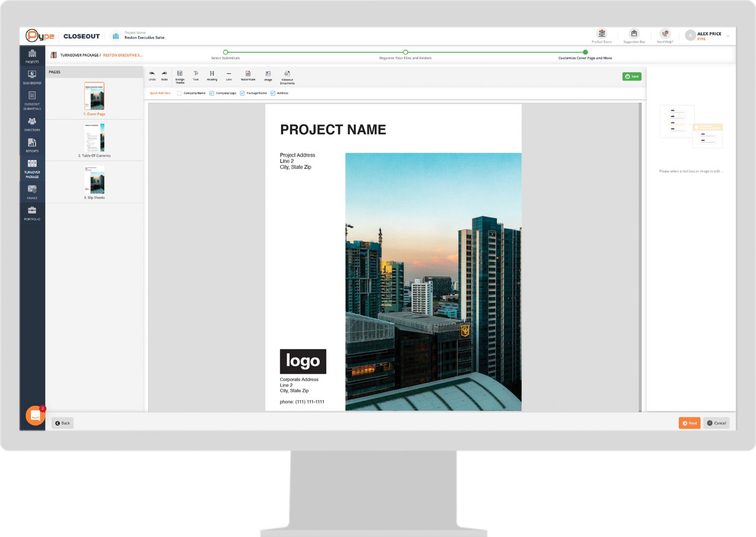Click the Undo arrow icon
Viewport: 756px width, 537px height.
[x=152, y=74]
